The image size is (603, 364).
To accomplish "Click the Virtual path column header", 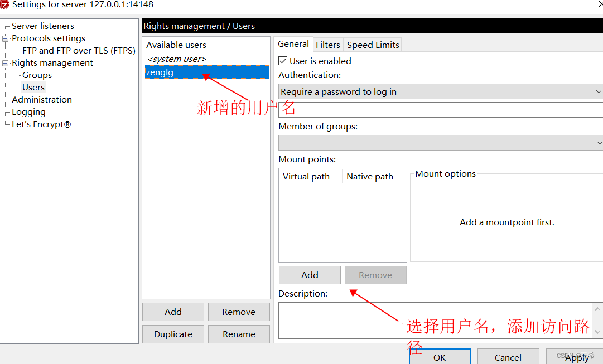I will (310, 177).
